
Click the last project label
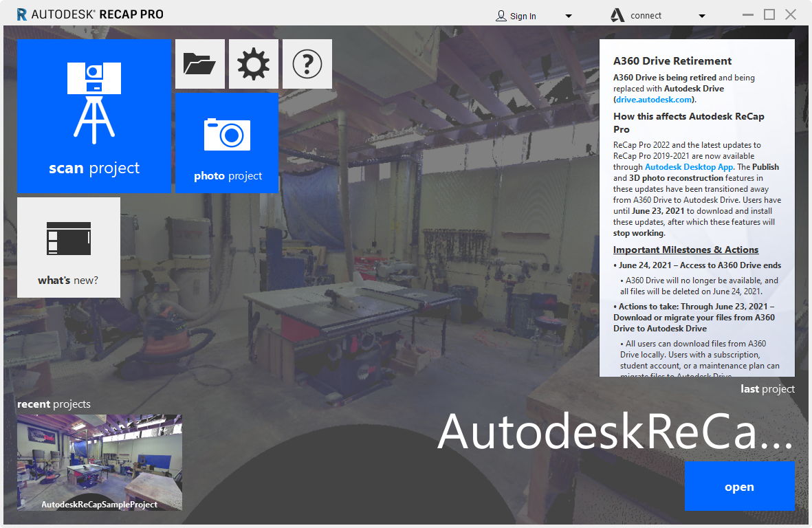[767, 388]
